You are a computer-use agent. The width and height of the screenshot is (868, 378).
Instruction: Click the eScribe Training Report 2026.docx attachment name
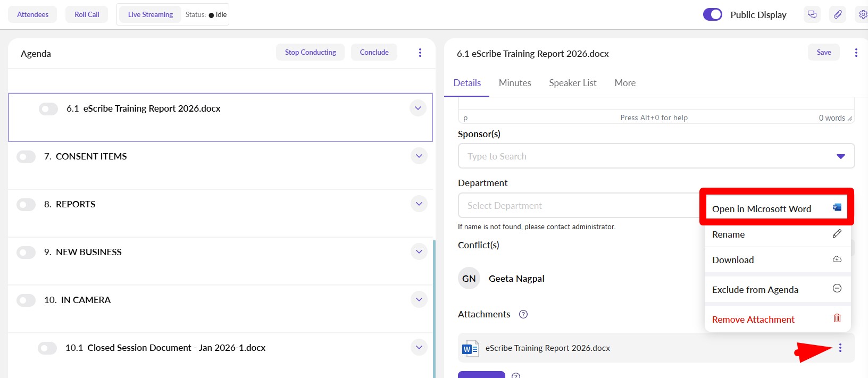click(x=548, y=348)
